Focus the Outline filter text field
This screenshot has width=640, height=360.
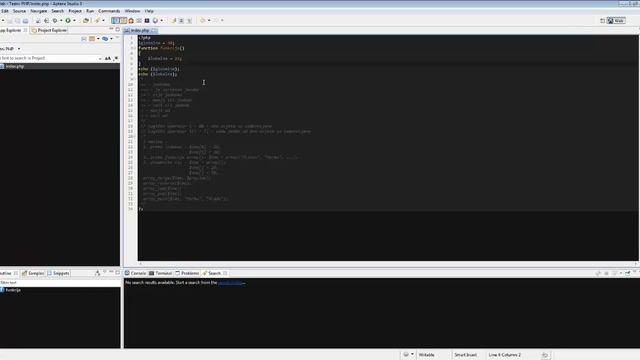pos(60,282)
